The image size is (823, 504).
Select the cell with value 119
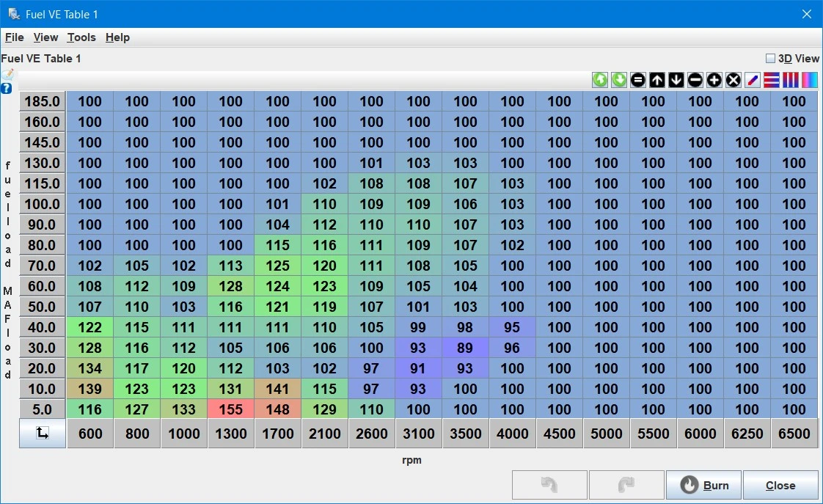324,307
